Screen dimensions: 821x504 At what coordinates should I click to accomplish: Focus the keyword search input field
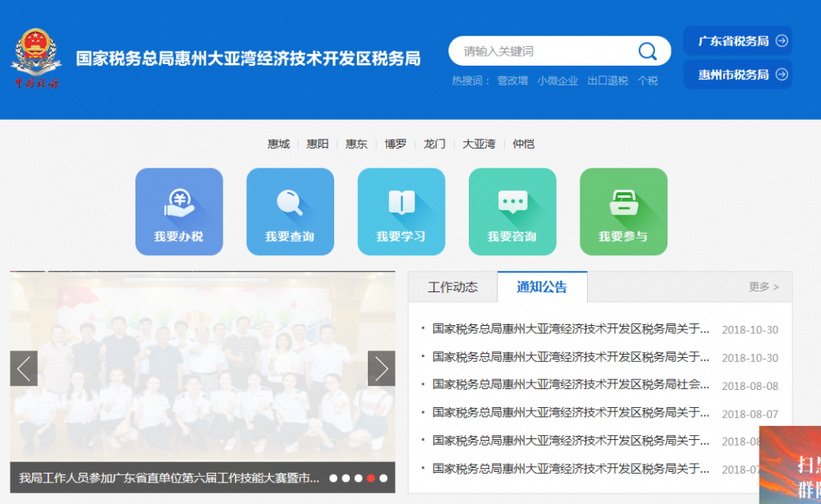pyautogui.click(x=546, y=52)
